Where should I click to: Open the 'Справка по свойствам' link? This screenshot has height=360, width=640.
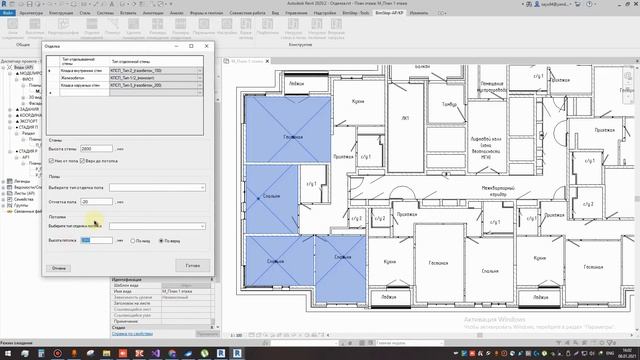tap(132, 333)
